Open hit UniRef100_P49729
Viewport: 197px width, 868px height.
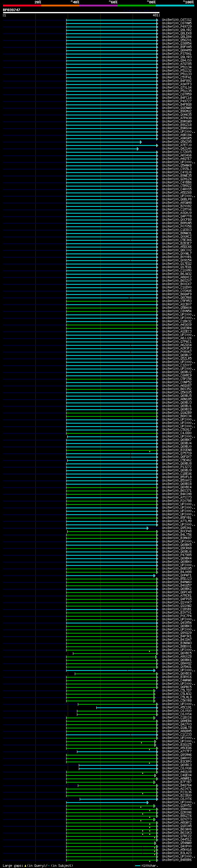(x=177, y=26)
